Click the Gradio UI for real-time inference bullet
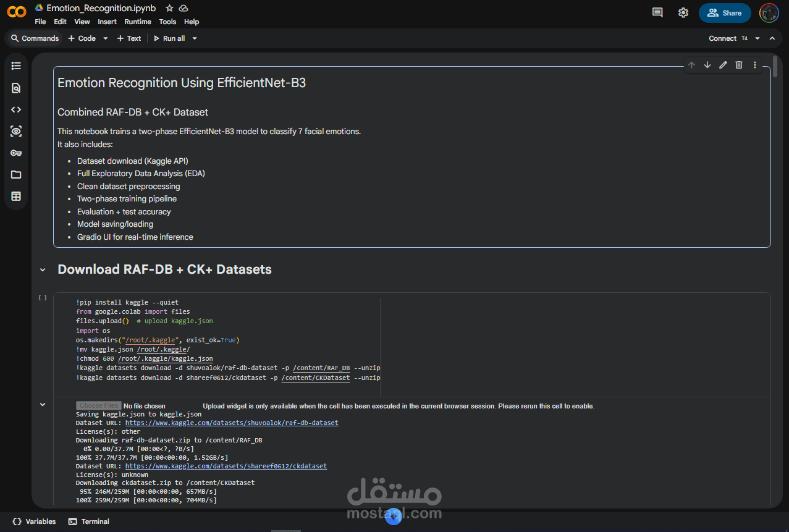The image size is (789, 532). point(135,237)
